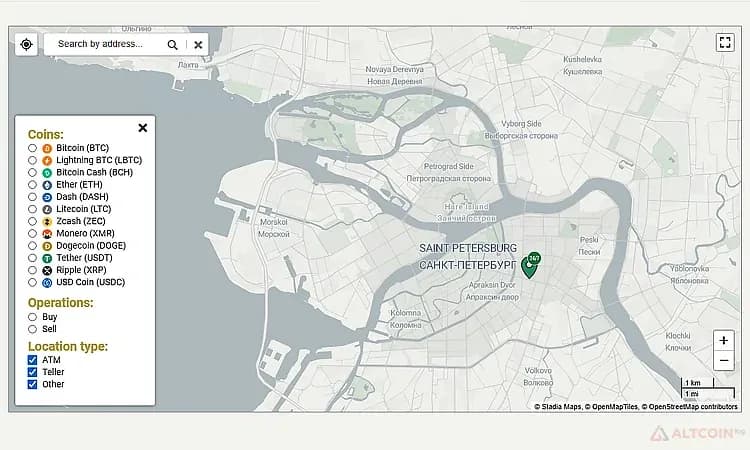Click the Zcash coin icon

[47, 221]
